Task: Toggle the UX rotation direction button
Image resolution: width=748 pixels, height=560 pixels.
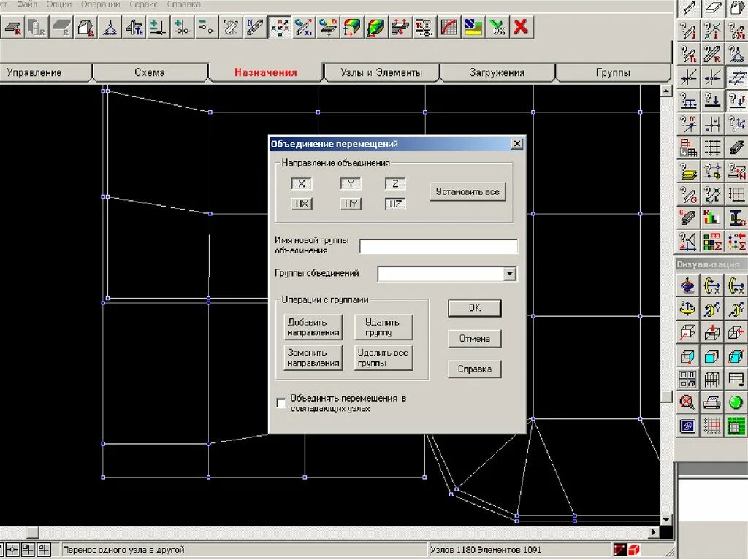Action: [x=302, y=204]
